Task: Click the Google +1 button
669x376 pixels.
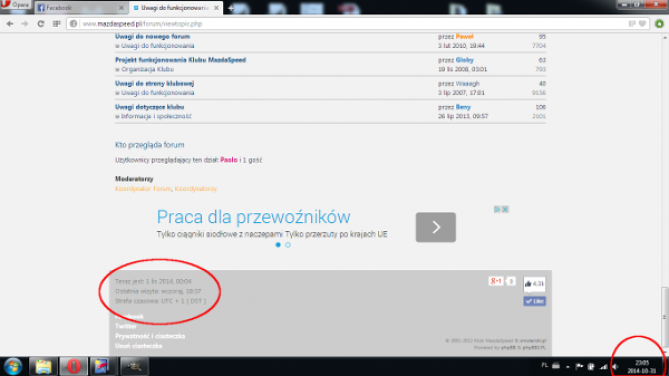Action: point(496,281)
